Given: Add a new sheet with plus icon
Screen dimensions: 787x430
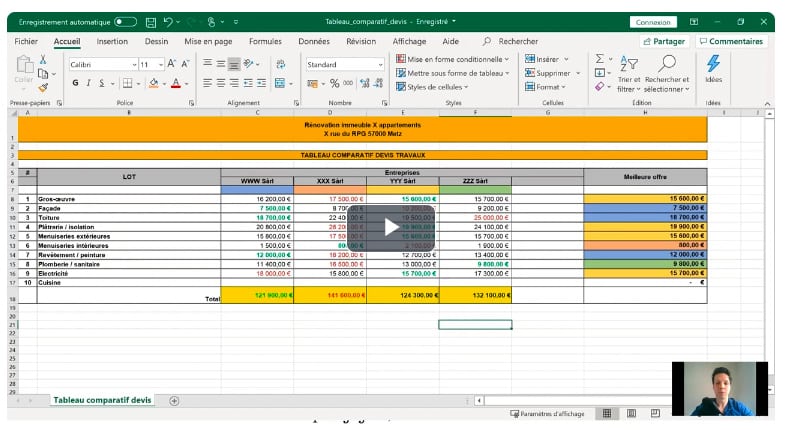Looking at the screenshot, I should pyautogui.click(x=174, y=400).
